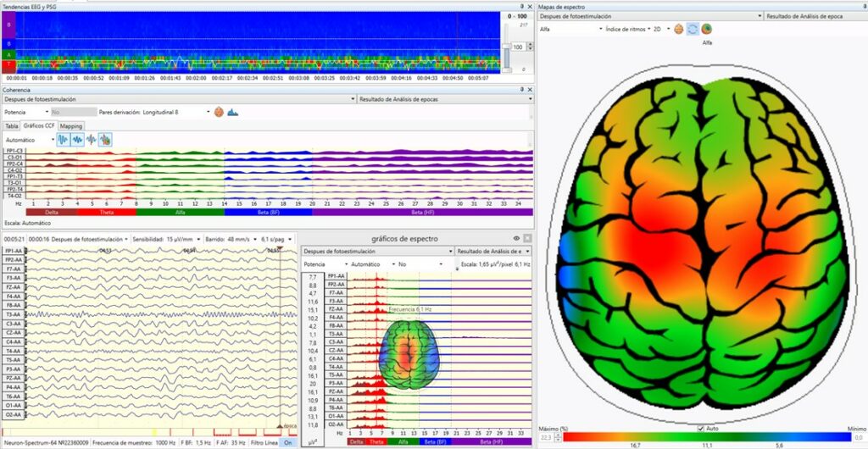Open Despues de fotoestimulación dropdown in gráficos de espectro

coord(377,251)
